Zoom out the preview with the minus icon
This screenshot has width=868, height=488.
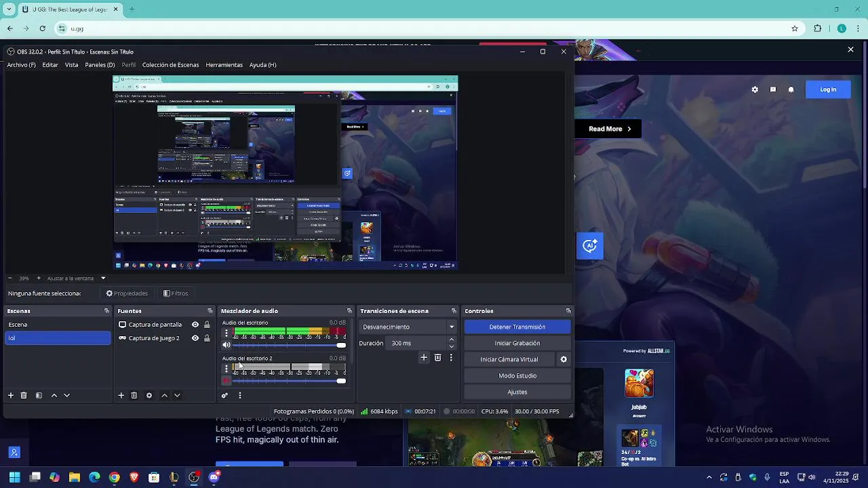point(9,278)
